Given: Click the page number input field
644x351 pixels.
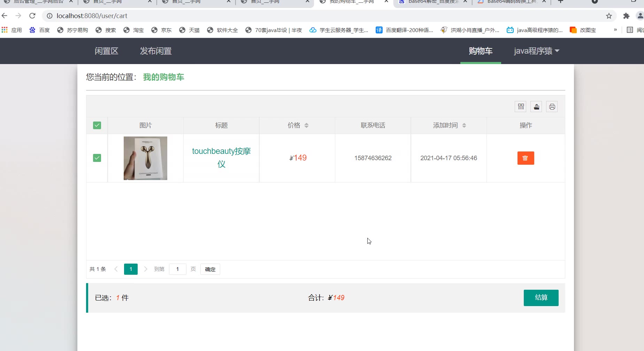Looking at the screenshot, I should [177, 269].
